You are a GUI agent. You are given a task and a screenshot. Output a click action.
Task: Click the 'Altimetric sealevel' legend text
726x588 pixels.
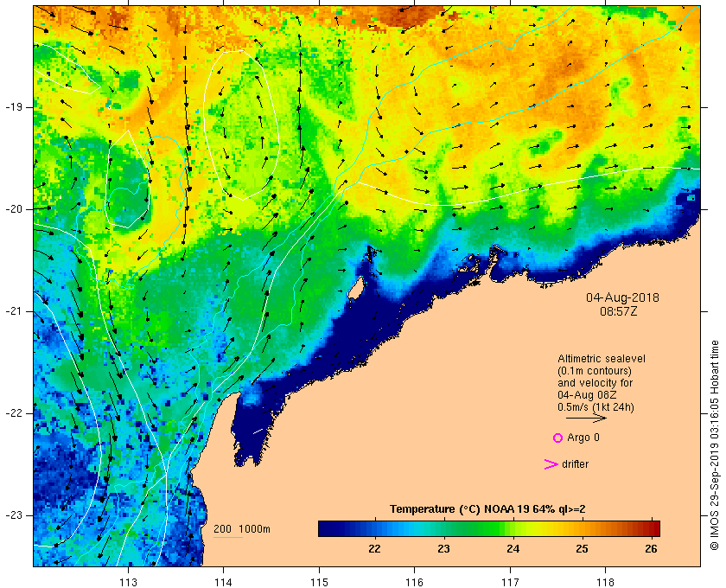pos(601,359)
